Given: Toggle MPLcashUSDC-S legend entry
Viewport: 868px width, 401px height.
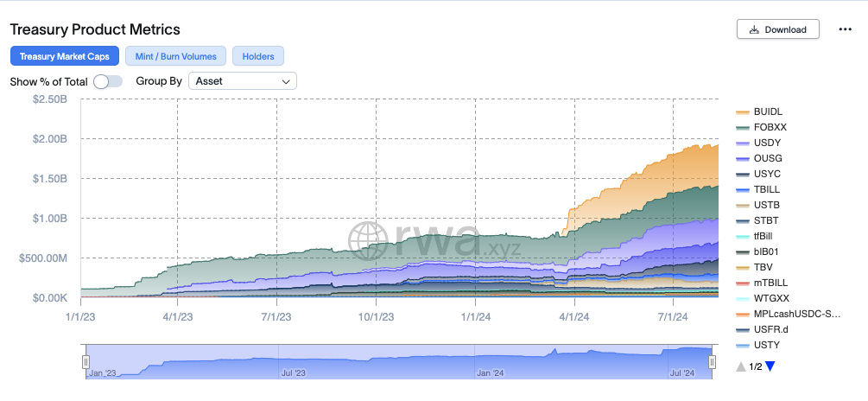Looking at the screenshot, I should coord(789,314).
